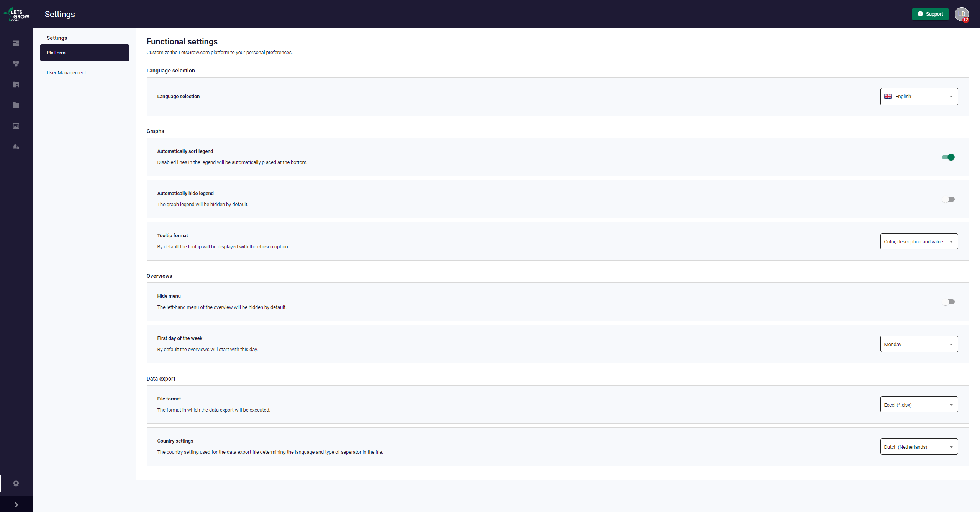Image resolution: width=980 pixels, height=512 pixels.
Task: Open User Management settings
Action: pyautogui.click(x=66, y=73)
